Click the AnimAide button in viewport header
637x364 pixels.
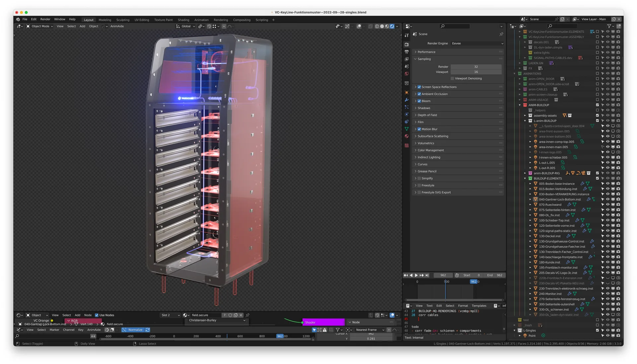point(117,26)
